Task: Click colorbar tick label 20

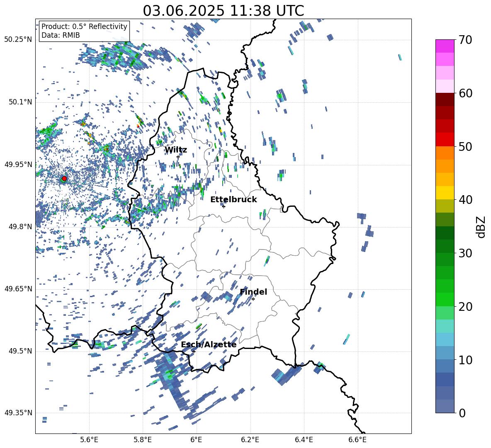Action: tap(465, 307)
